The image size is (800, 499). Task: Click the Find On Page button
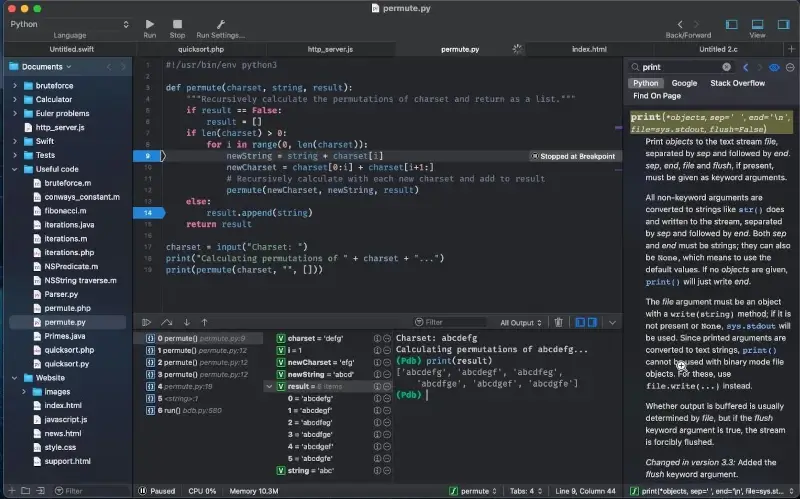click(x=657, y=96)
